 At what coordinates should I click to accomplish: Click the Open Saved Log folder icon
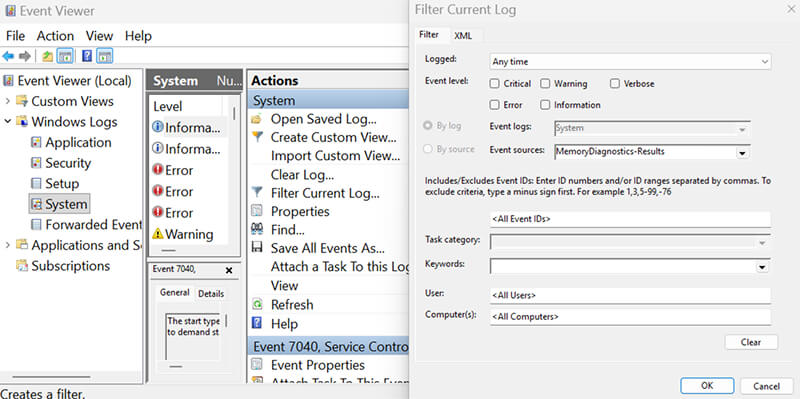[257, 119]
